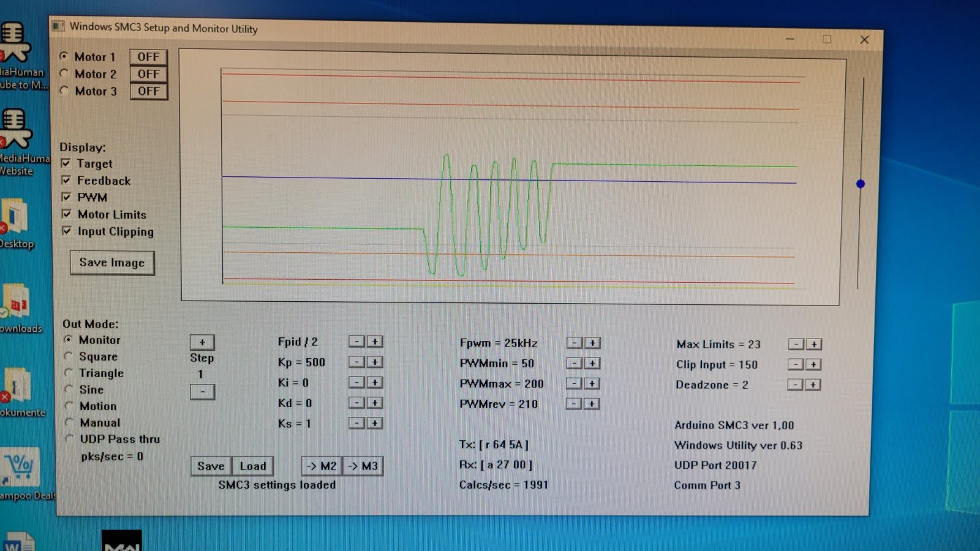Viewport: 980px width, 551px height.
Task: Decrease the Kd value
Action: (x=356, y=403)
